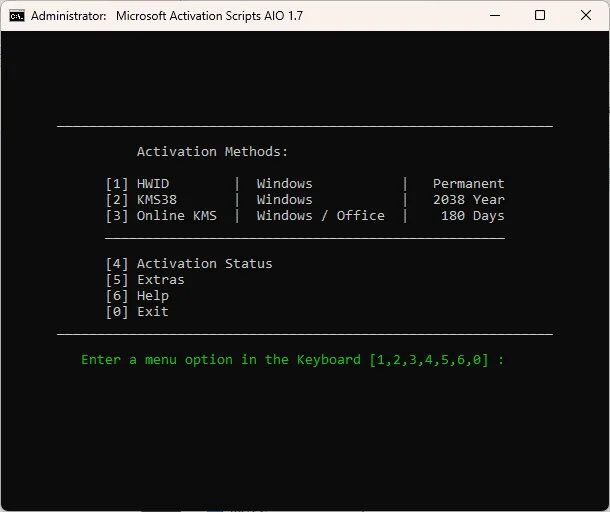Click the 'Permanent' label in HWID row

tap(469, 184)
